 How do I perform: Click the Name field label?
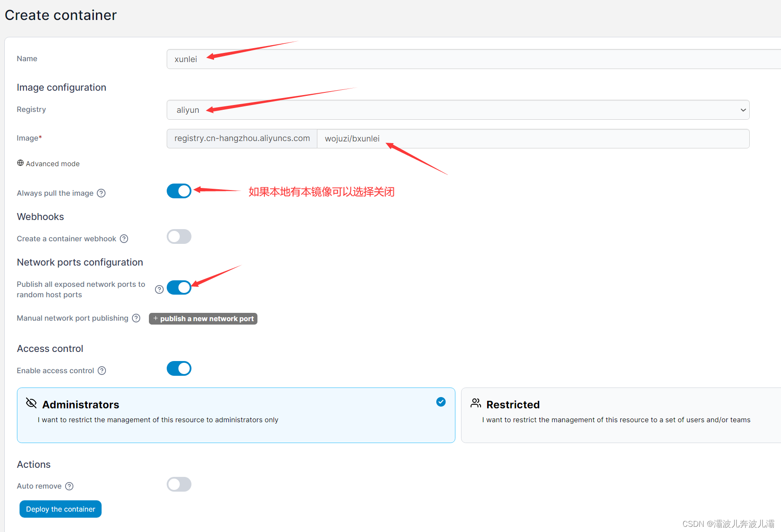(27, 59)
